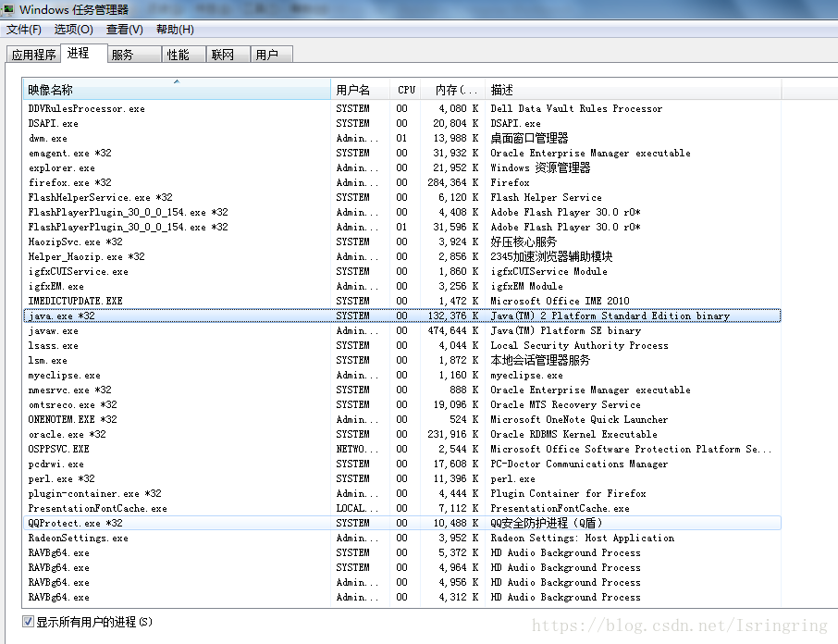
Task: Click description Microsoft OneNote Quick Launcher
Action: click(x=579, y=419)
